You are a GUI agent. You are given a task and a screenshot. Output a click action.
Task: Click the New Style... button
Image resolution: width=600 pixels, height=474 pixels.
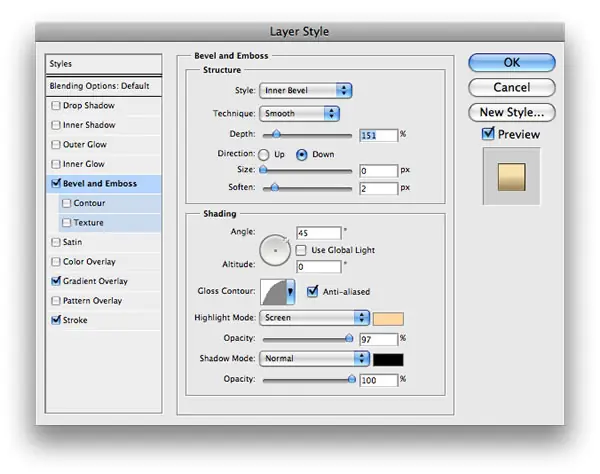(x=512, y=112)
